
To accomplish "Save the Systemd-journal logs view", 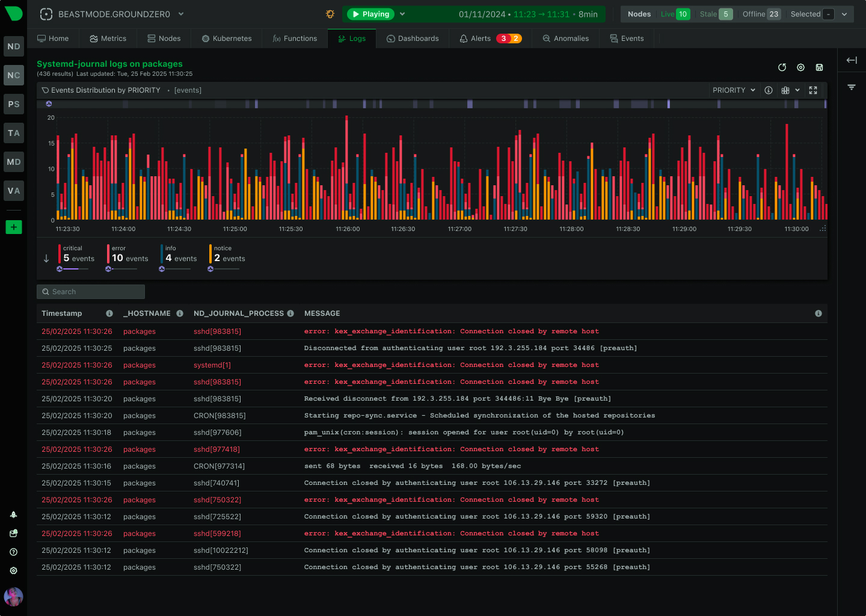I will [819, 67].
